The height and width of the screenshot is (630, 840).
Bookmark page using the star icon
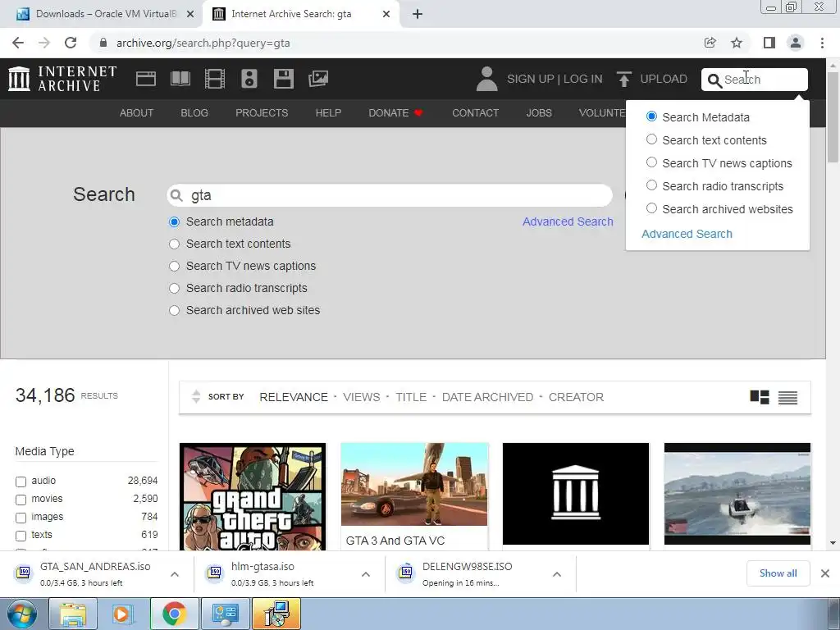[x=737, y=43]
